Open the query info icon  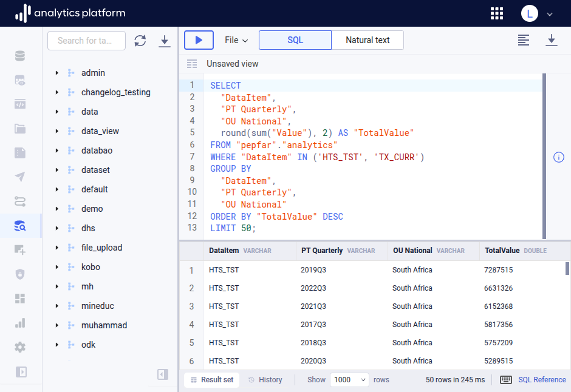pos(559,157)
